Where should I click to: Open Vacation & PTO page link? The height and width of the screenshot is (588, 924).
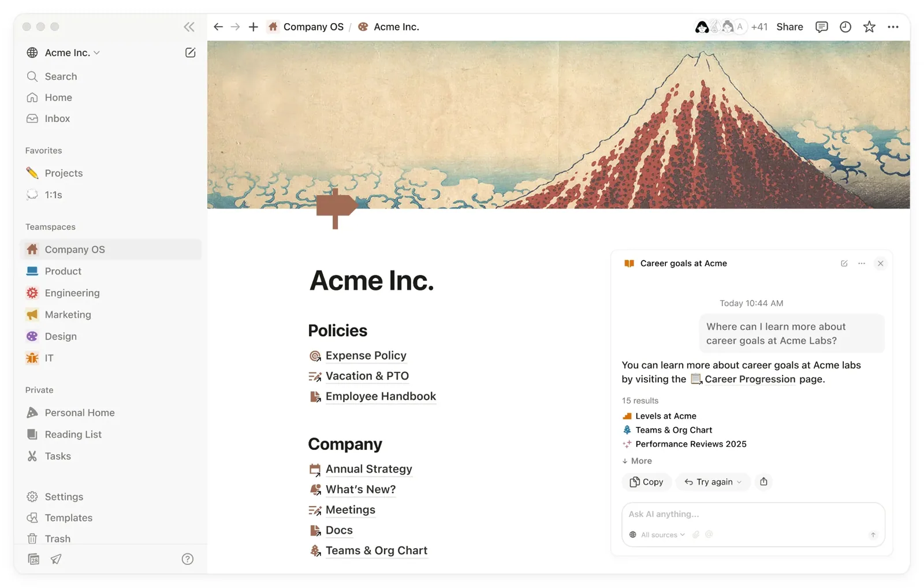(x=359, y=376)
